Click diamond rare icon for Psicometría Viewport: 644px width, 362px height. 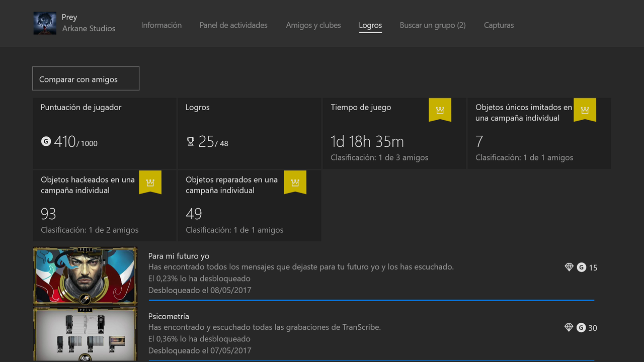click(x=569, y=328)
